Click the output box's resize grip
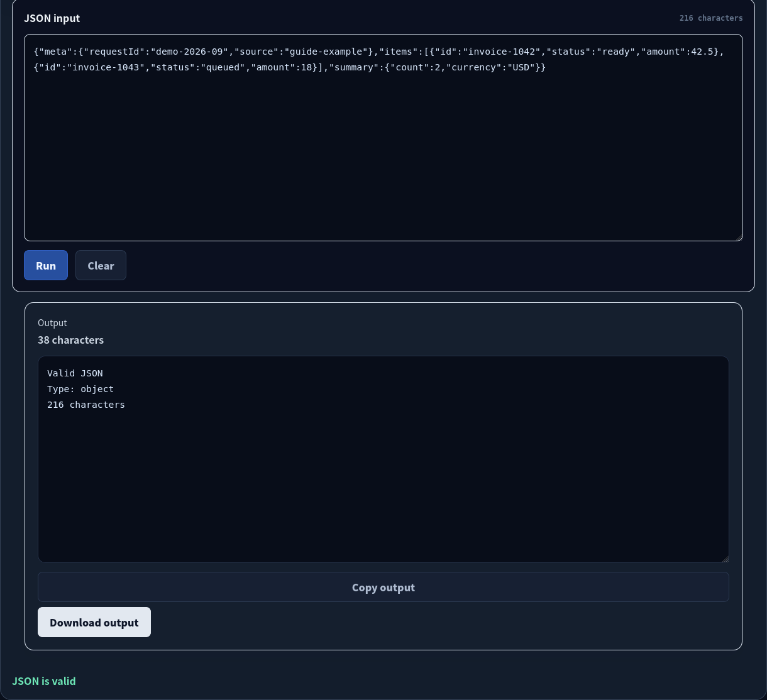The width and height of the screenshot is (767, 700). click(x=724, y=558)
